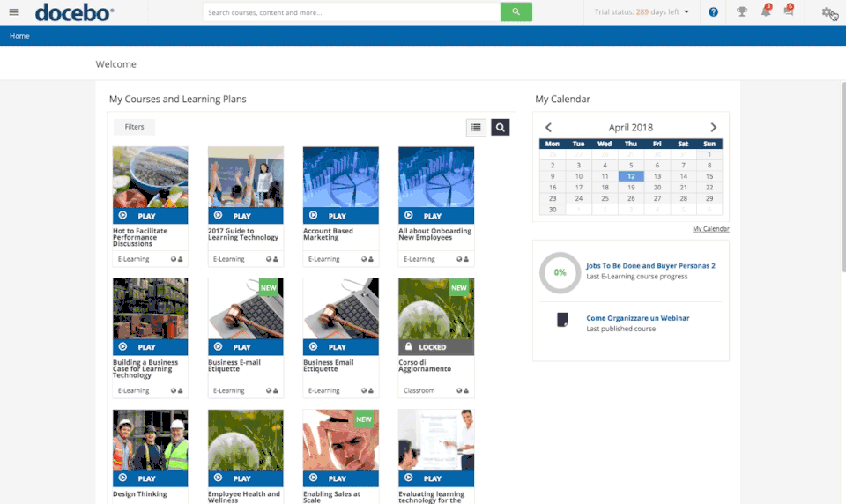Click locked Corso di Aggiornamento bar

(x=436, y=347)
